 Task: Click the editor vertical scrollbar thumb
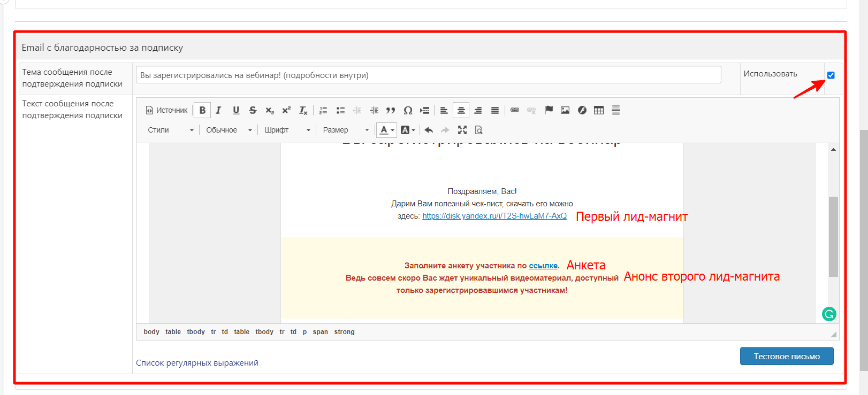pyautogui.click(x=833, y=236)
